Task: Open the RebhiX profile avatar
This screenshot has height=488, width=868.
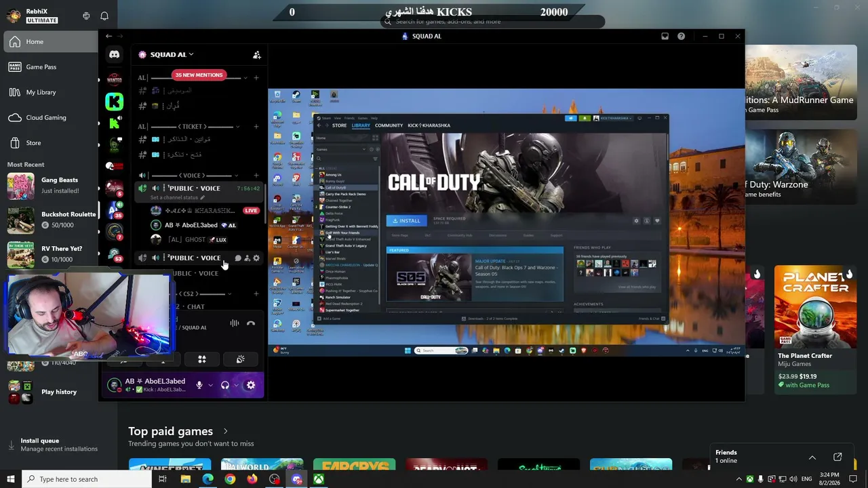Action: (x=14, y=16)
